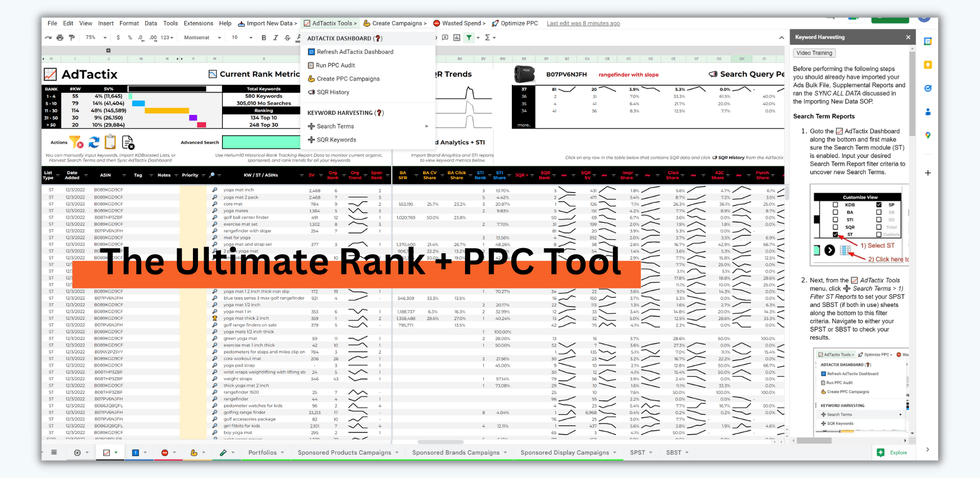
Task: Click the green Advanced Search input field
Action: click(x=261, y=142)
